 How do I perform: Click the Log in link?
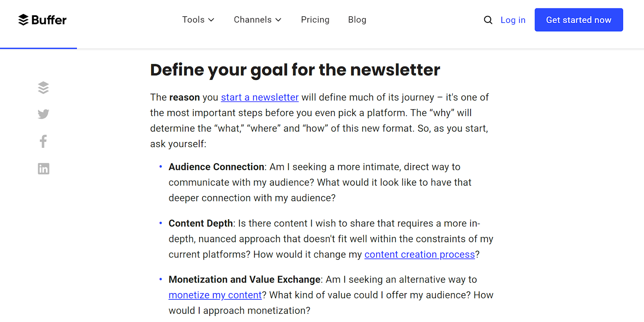[x=513, y=20]
